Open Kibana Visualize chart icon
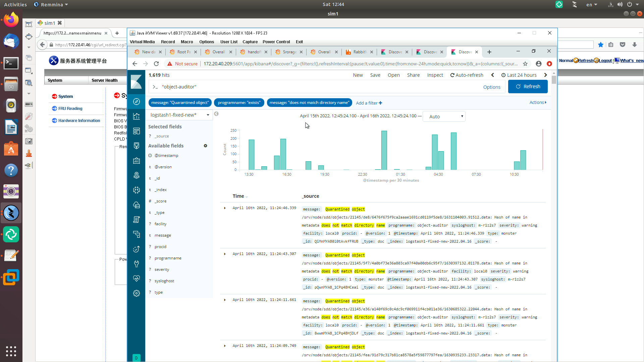The height and width of the screenshot is (362, 644). (136, 116)
